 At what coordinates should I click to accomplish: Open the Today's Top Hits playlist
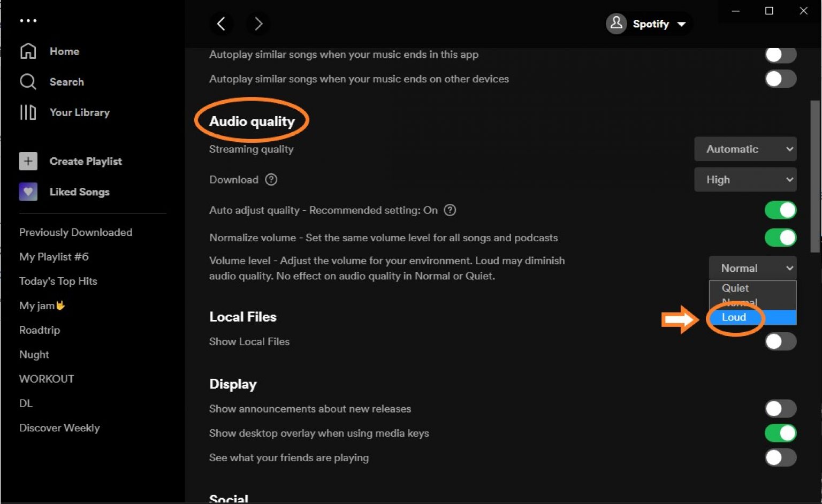[58, 281]
